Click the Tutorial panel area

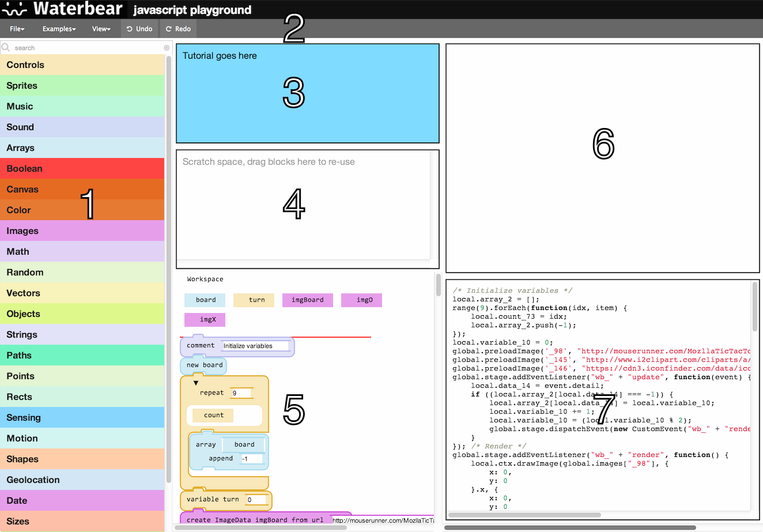308,93
